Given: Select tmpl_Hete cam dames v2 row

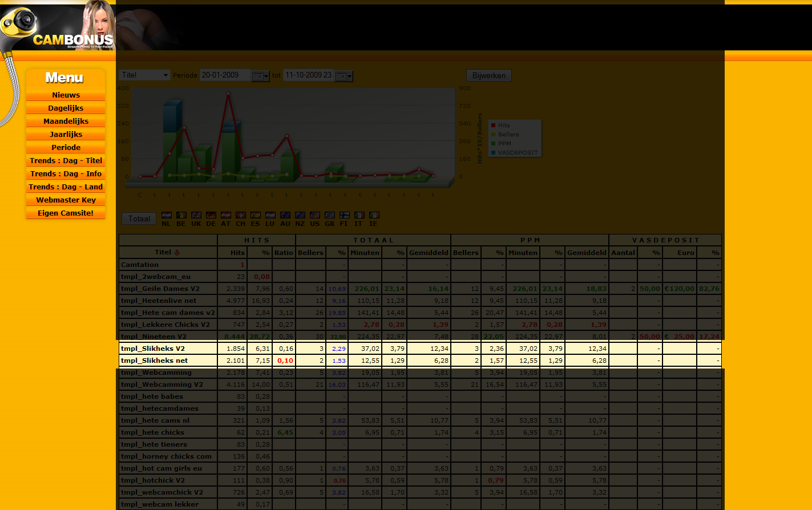Looking at the screenshot, I should click(x=420, y=313).
